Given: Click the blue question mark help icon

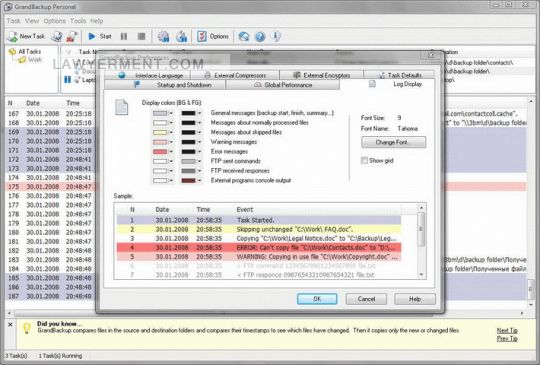Looking at the screenshot, I should (260, 36).
